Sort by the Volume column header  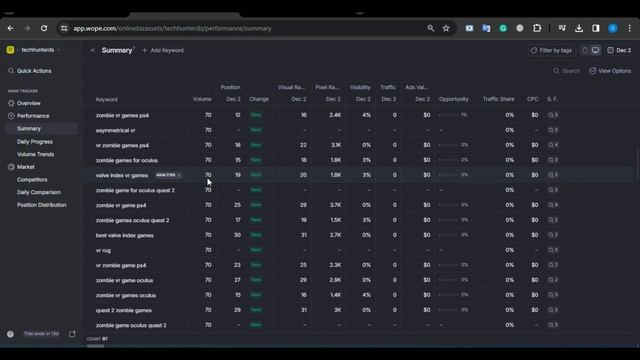pyautogui.click(x=202, y=99)
